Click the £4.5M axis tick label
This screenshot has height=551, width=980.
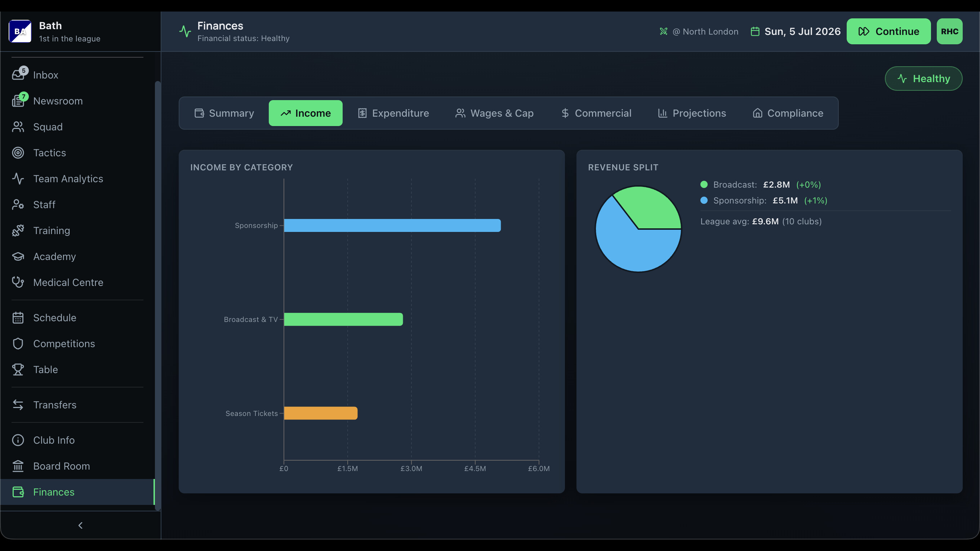click(x=475, y=469)
